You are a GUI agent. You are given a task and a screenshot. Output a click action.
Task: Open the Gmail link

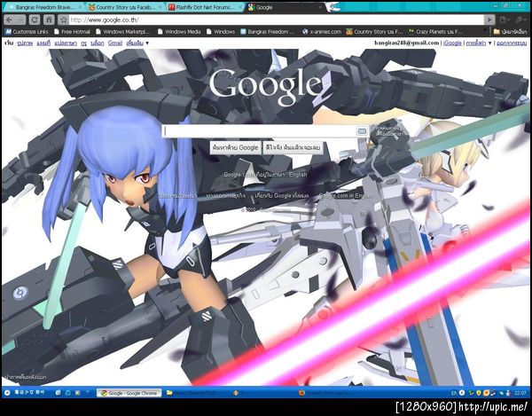point(115,43)
